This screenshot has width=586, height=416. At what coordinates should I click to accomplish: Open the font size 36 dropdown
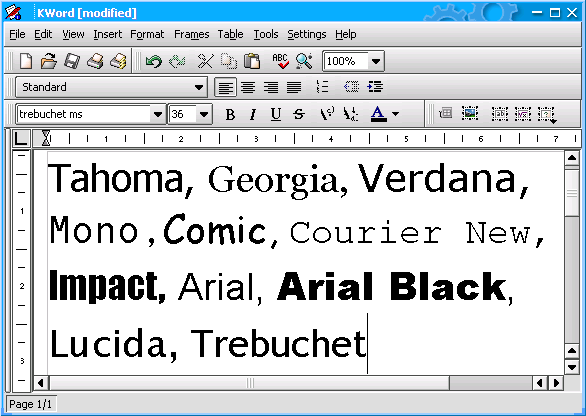pos(204,114)
